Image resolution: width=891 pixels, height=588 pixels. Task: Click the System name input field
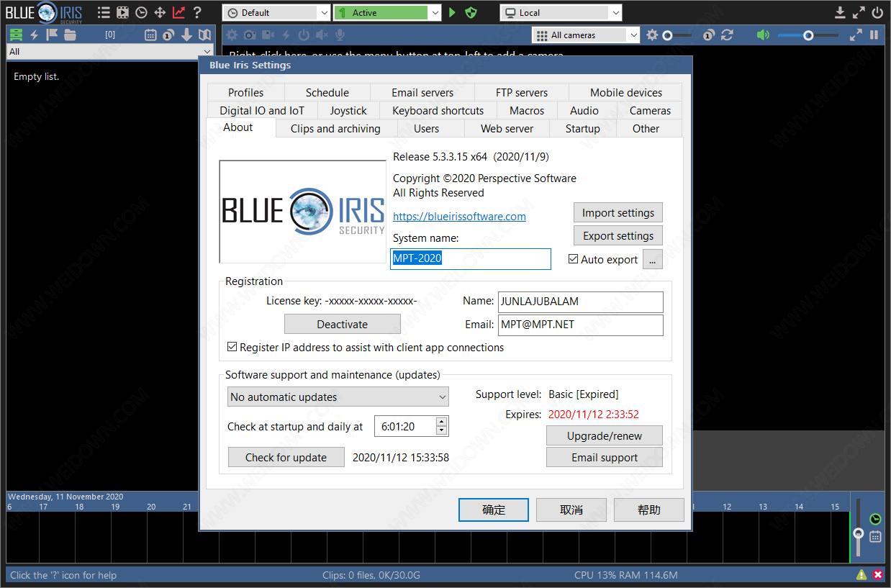pos(471,258)
